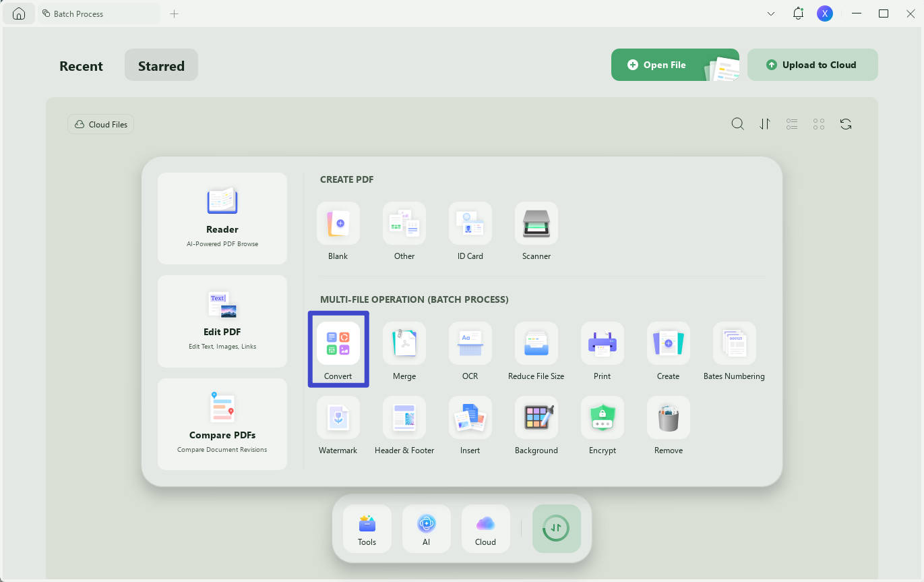Open the Reader mode card
This screenshot has width=924, height=582.
[222, 219]
